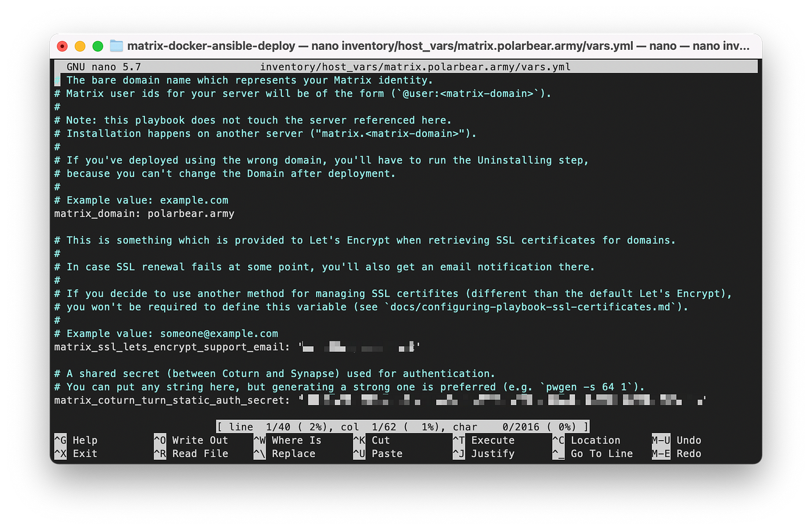Choose the ^K Cut shortcut
The image size is (812, 530).
point(372,440)
